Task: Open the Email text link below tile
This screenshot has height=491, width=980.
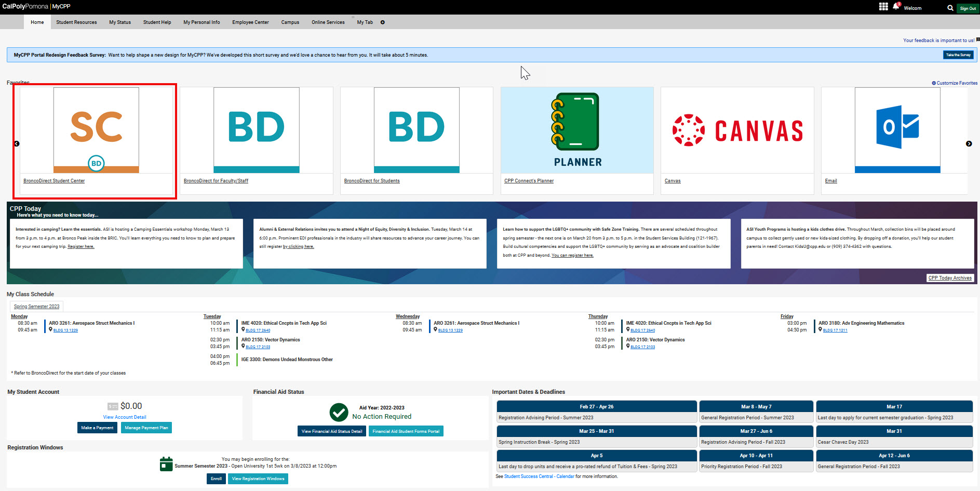Action: [831, 181]
